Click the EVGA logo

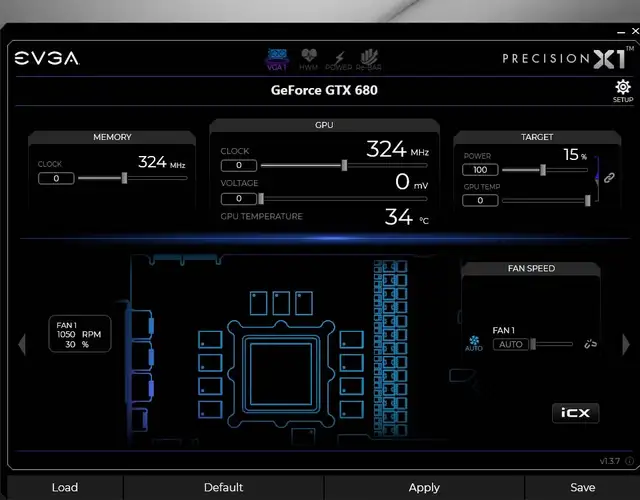pos(45,58)
